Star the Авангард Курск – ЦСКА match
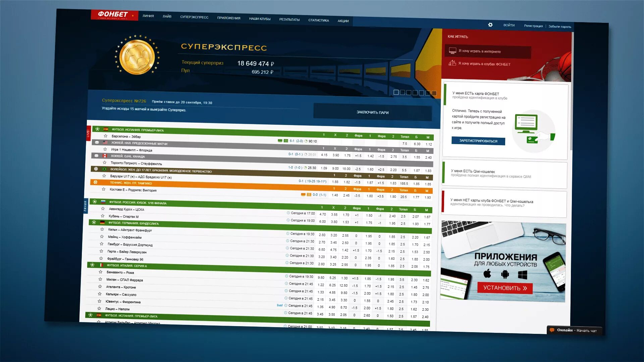This screenshot has width=644, height=362. tap(103, 208)
